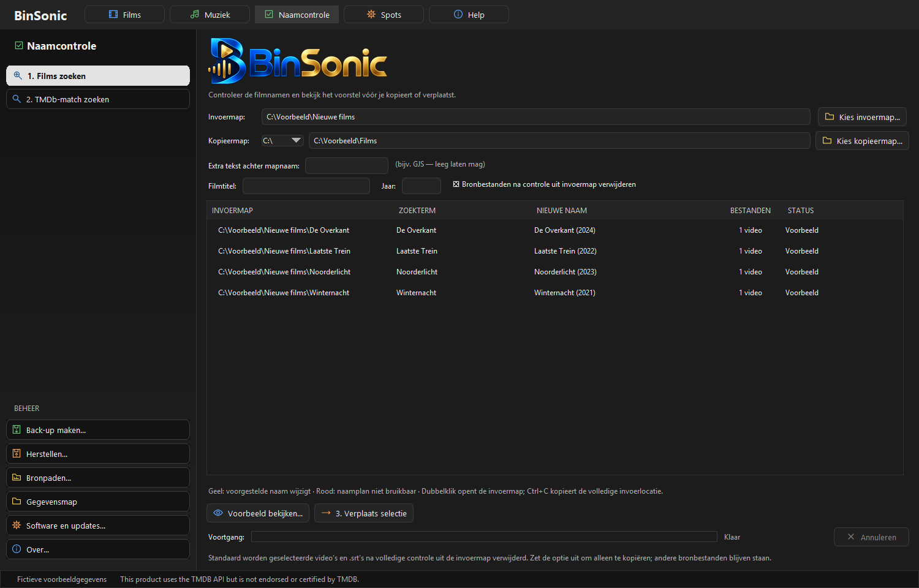Image resolution: width=919 pixels, height=588 pixels.
Task: Click the info icon on Help tab
Action: (x=458, y=14)
